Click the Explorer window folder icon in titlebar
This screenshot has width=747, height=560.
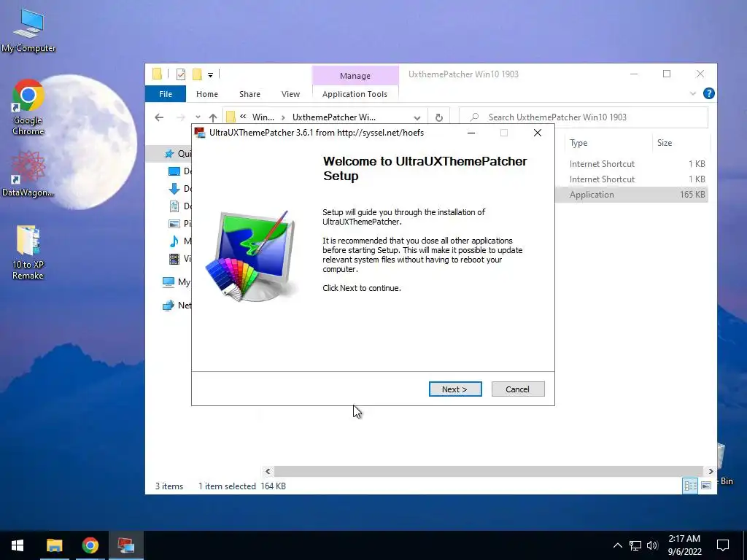coord(158,74)
